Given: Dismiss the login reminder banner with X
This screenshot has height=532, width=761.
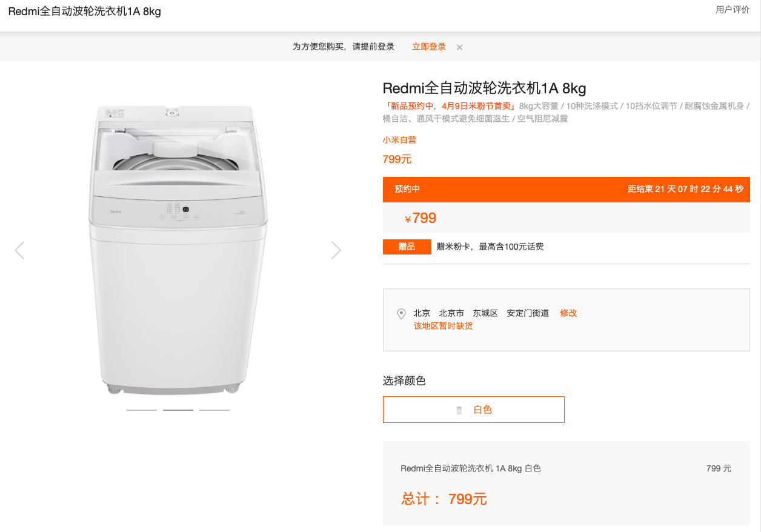Looking at the screenshot, I should [x=460, y=47].
